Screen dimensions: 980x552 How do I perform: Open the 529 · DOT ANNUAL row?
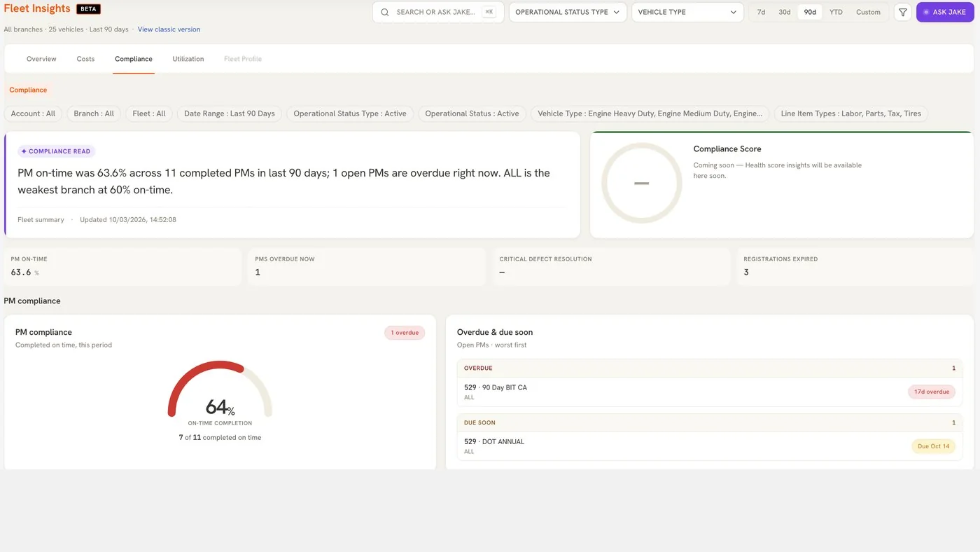(x=710, y=446)
